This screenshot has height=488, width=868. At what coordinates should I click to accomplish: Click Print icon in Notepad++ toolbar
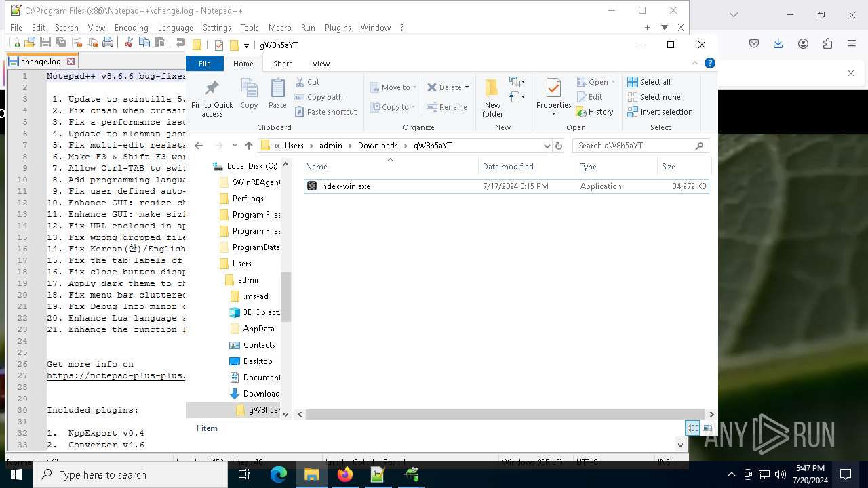click(107, 43)
